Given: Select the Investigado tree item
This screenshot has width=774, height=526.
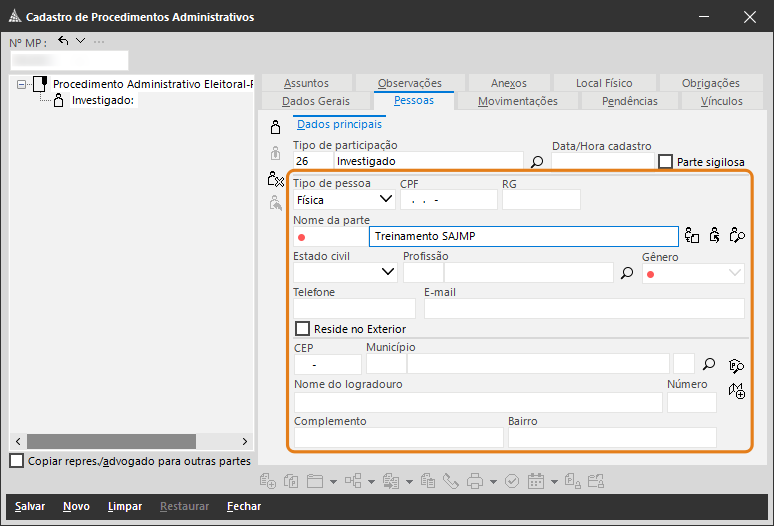Looking at the screenshot, I should coord(103,100).
